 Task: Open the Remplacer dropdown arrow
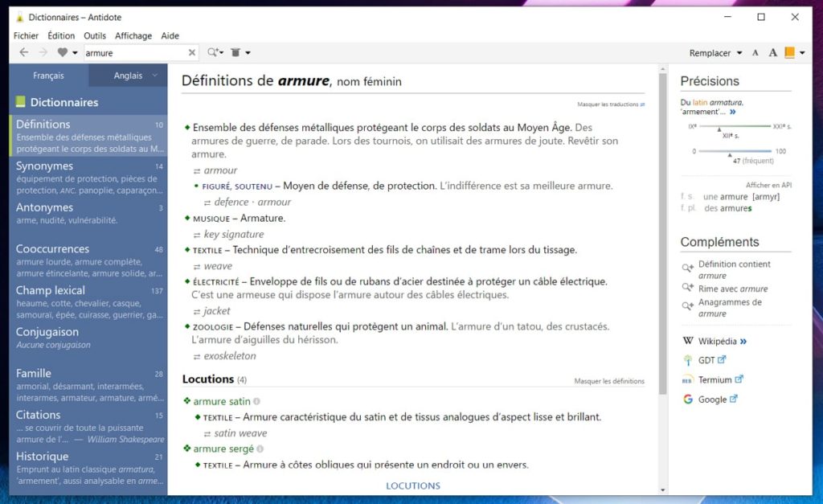click(x=739, y=53)
